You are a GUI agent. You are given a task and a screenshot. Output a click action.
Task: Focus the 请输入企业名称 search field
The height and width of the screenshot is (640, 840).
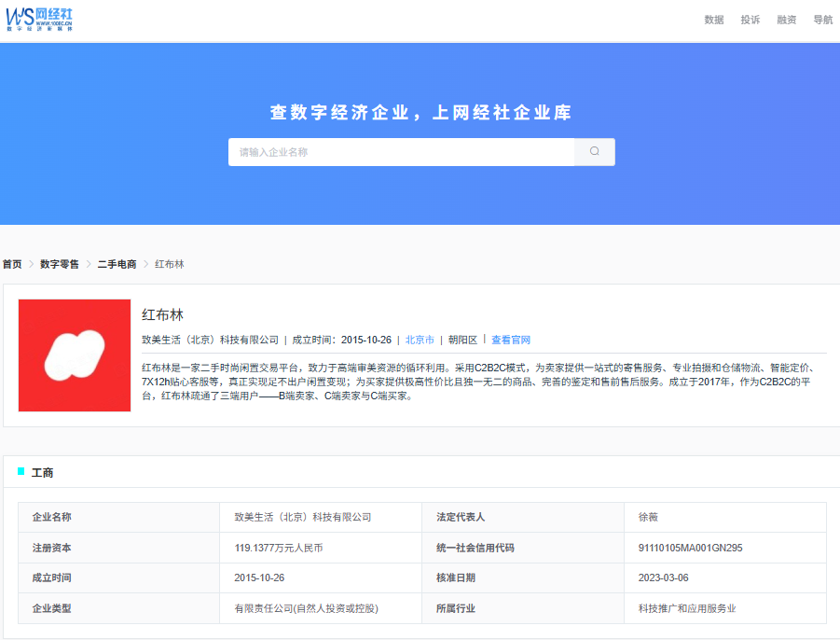[401, 152]
